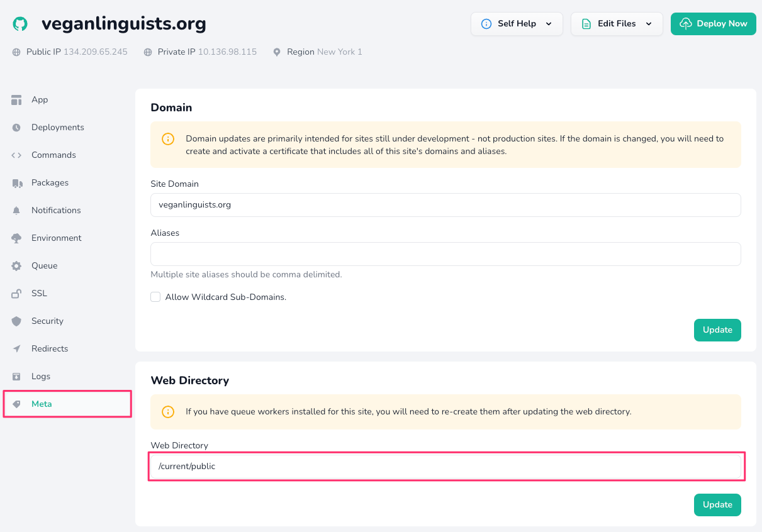Image resolution: width=762 pixels, height=532 pixels.
Task: Click the Packages truck icon
Action: [17, 183]
